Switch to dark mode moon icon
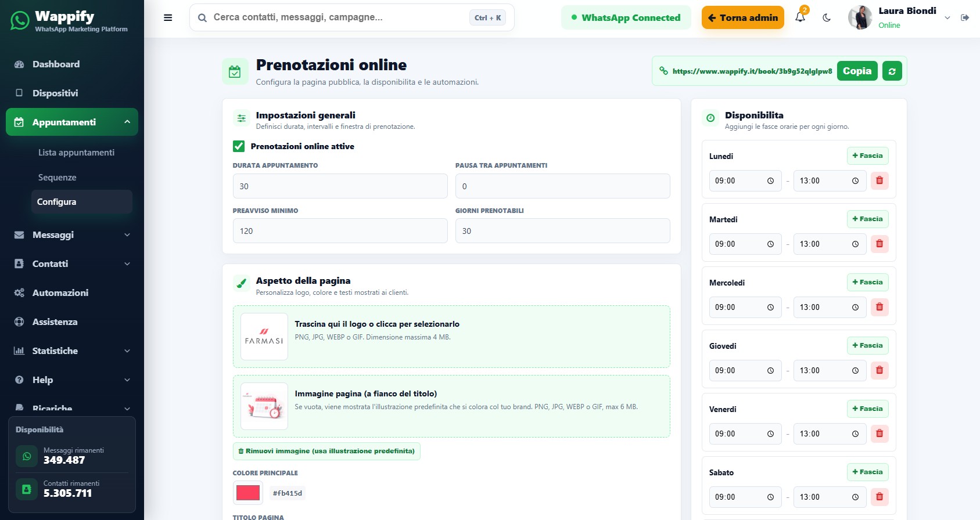 click(827, 17)
